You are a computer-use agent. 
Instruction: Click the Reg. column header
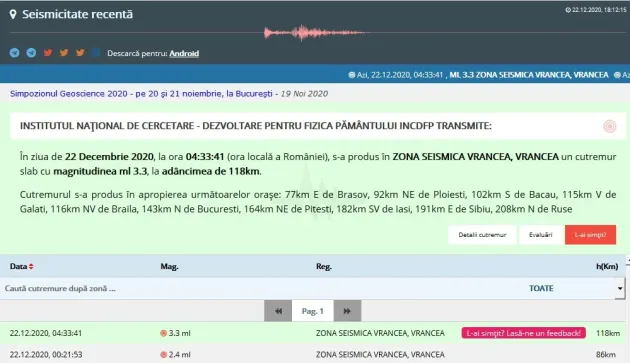coord(324,267)
